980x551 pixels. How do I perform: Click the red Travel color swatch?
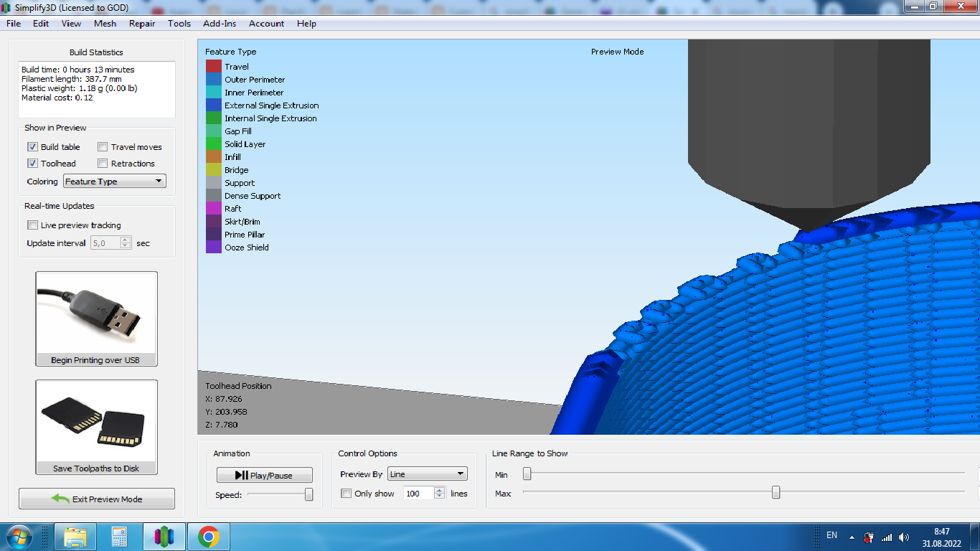coord(214,67)
